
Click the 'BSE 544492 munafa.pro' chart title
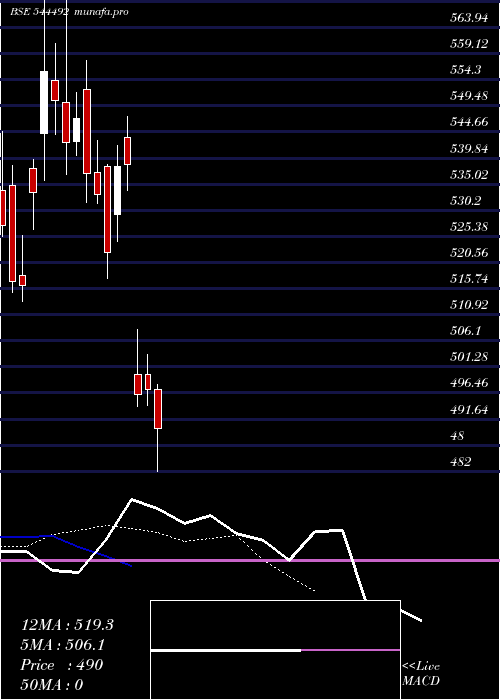pos(70,12)
